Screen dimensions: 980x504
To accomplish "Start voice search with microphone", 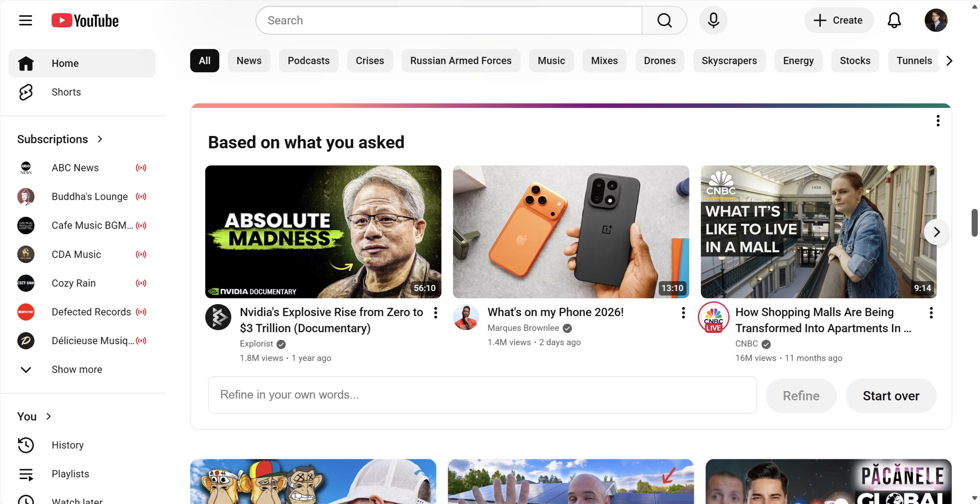I will (713, 20).
